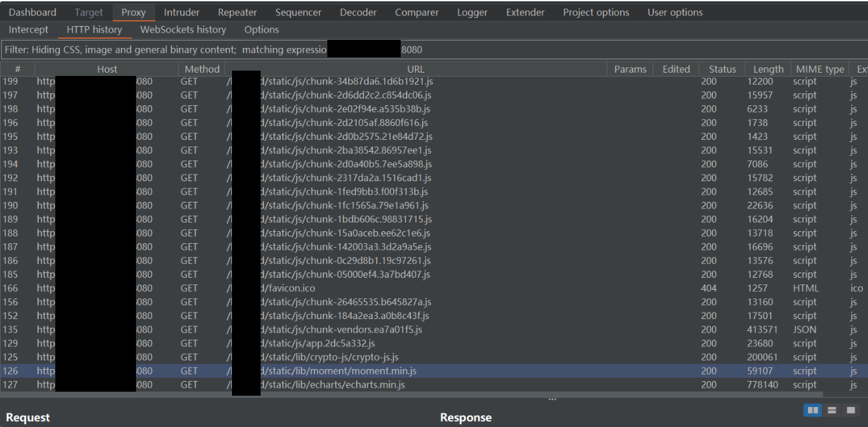Viewport: 868px width, 427px height.
Task: Switch to the Target tab
Action: pyautogui.click(x=89, y=12)
